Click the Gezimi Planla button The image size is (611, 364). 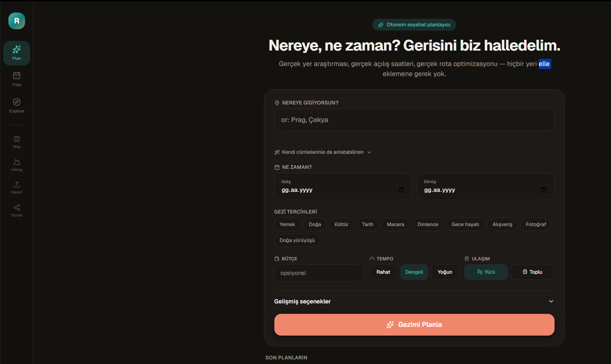tap(414, 325)
